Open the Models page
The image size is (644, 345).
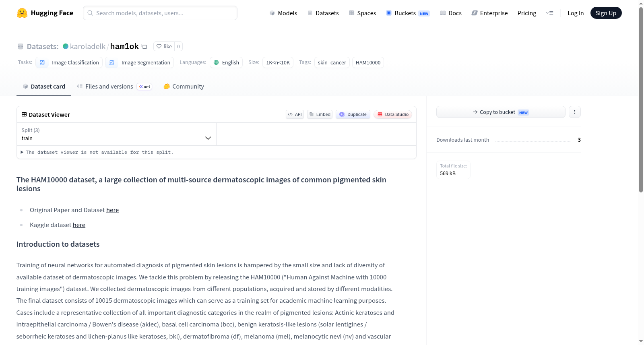[283, 13]
